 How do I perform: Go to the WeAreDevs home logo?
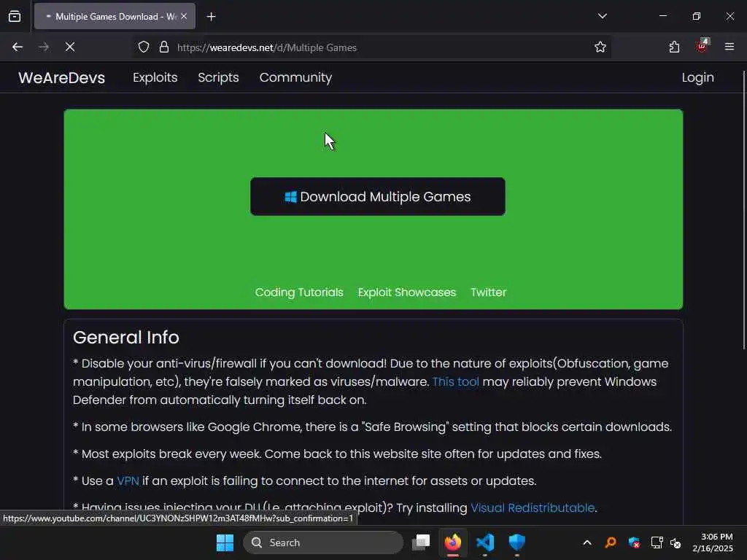(x=61, y=77)
